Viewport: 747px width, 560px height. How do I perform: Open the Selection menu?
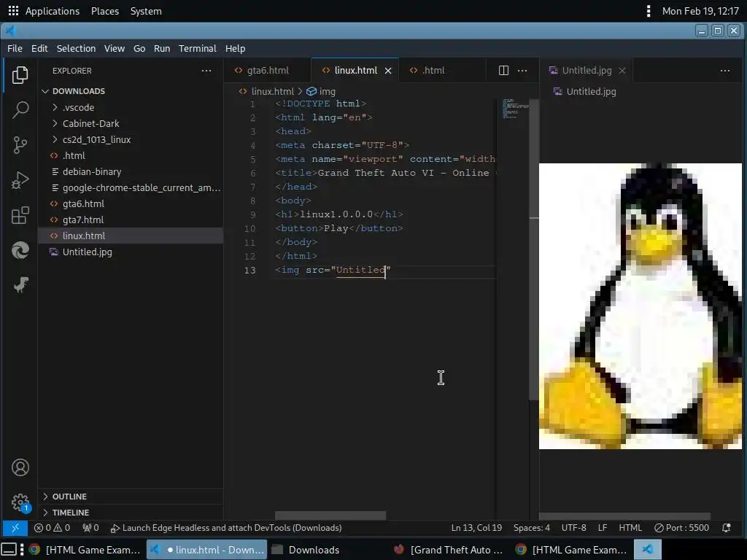[x=76, y=49]
